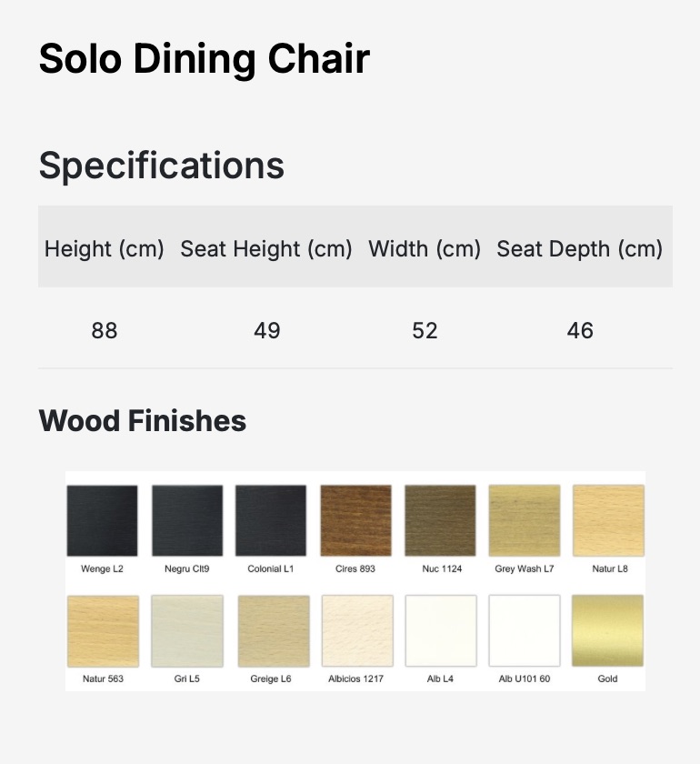Click the Cires 893 wood swatch

pyautogui.click(x=355, y=520)
